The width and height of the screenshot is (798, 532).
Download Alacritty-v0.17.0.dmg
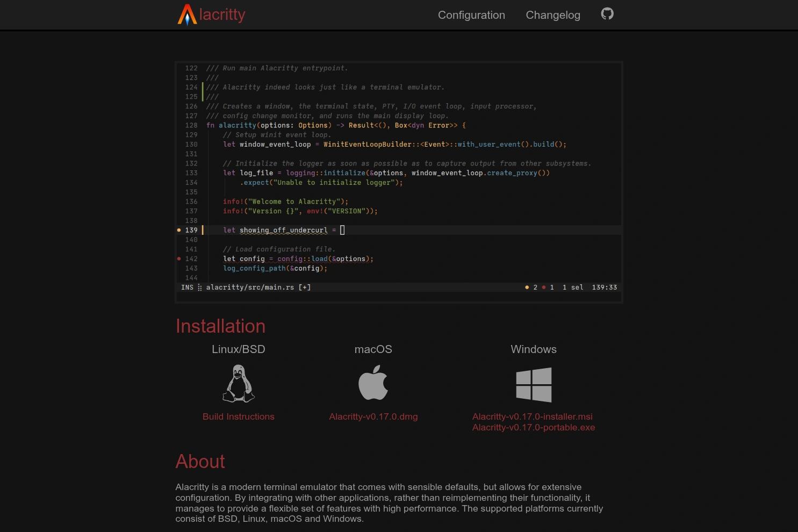point(373,416)
